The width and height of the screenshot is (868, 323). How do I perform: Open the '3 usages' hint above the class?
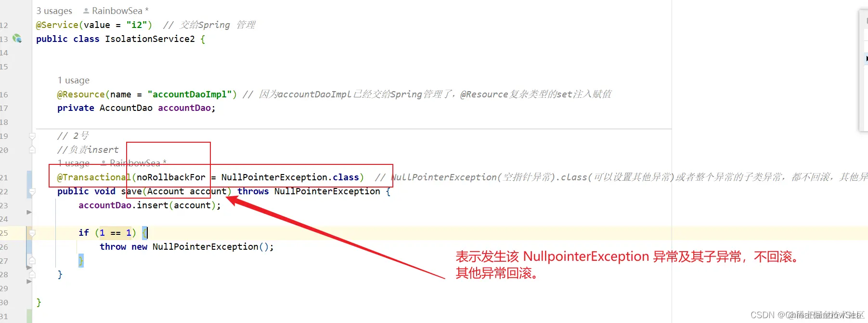point(54,11)
